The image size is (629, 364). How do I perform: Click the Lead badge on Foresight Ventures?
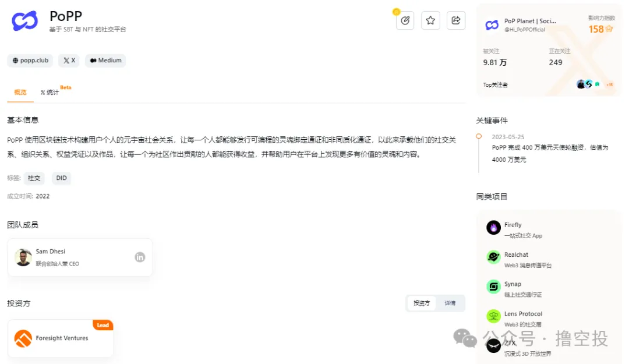(103, 325)
